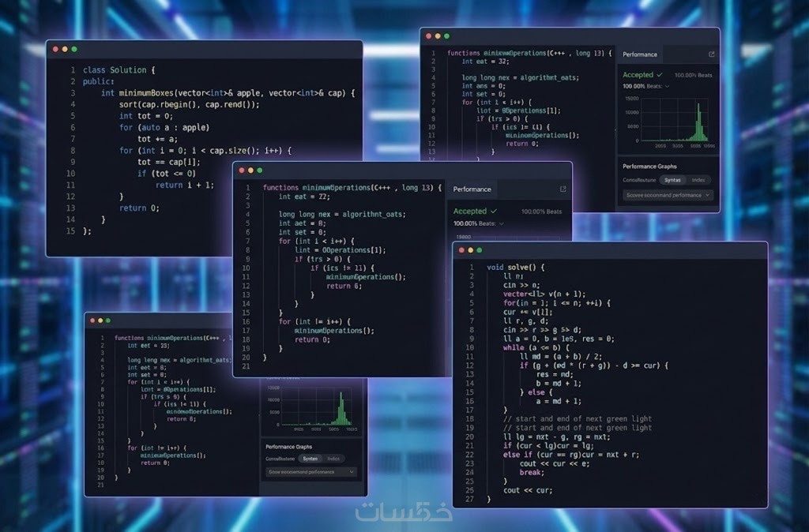Minimize the void solve() window, yellow dot
Viewport: 809px width, 532px height.
pyautogui.click(x=471, y=250)
